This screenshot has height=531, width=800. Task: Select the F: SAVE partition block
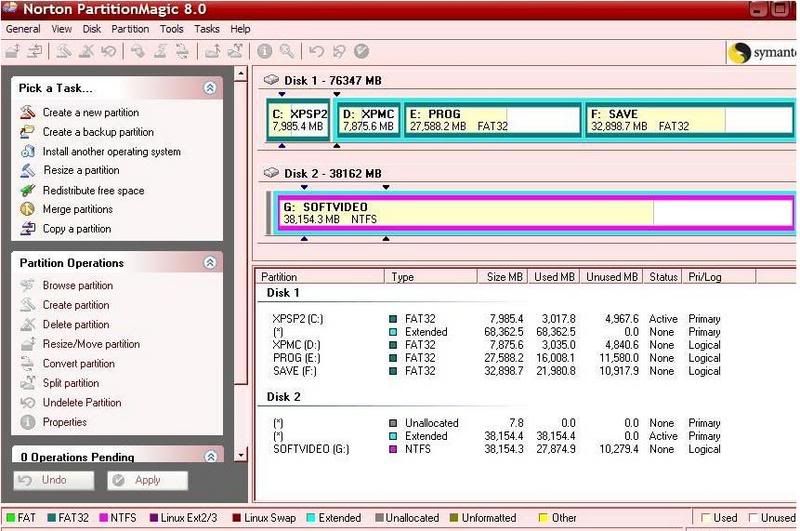[x=690, y=120]
